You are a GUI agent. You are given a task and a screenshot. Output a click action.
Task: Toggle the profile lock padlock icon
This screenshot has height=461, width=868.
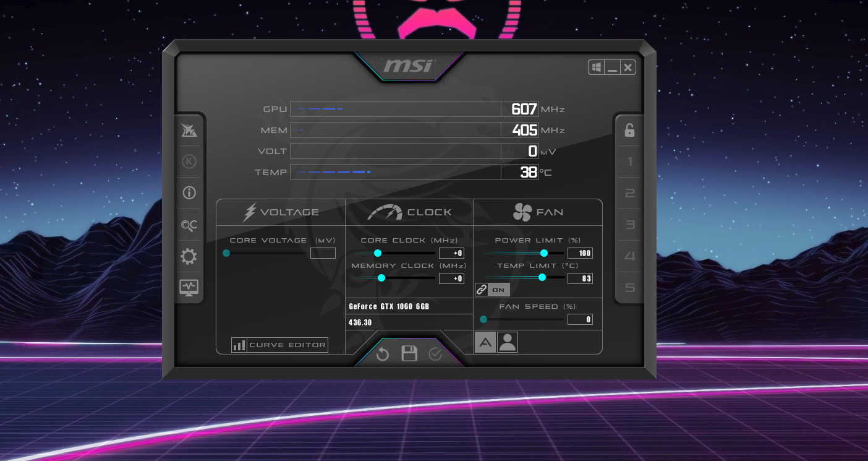629,130
